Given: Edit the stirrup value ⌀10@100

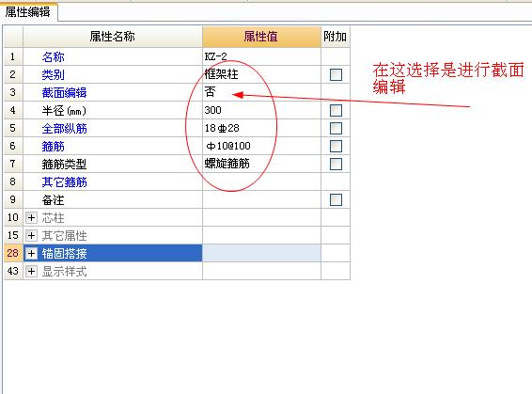Looking at the screenshot, I should pos(261,147).
